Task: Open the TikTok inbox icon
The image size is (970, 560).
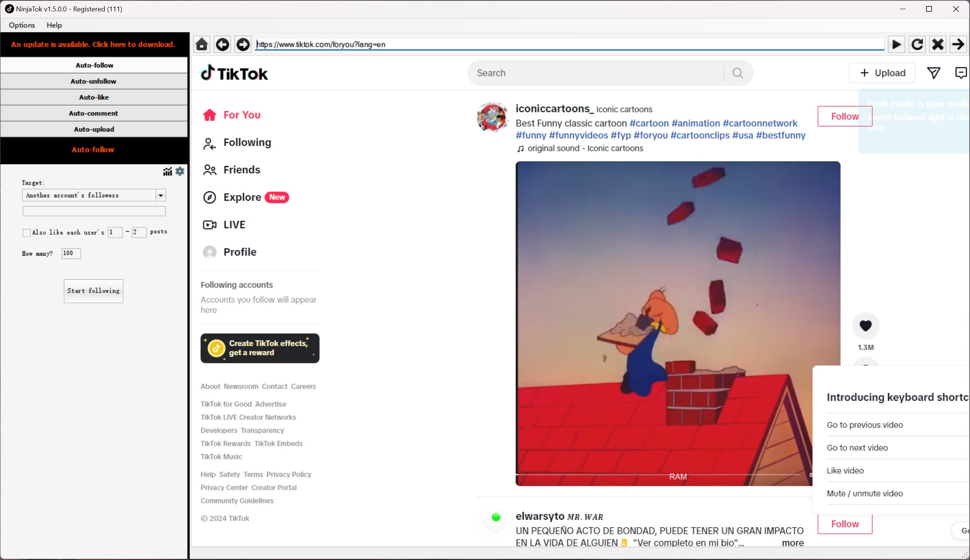Action: click(961, 73)
